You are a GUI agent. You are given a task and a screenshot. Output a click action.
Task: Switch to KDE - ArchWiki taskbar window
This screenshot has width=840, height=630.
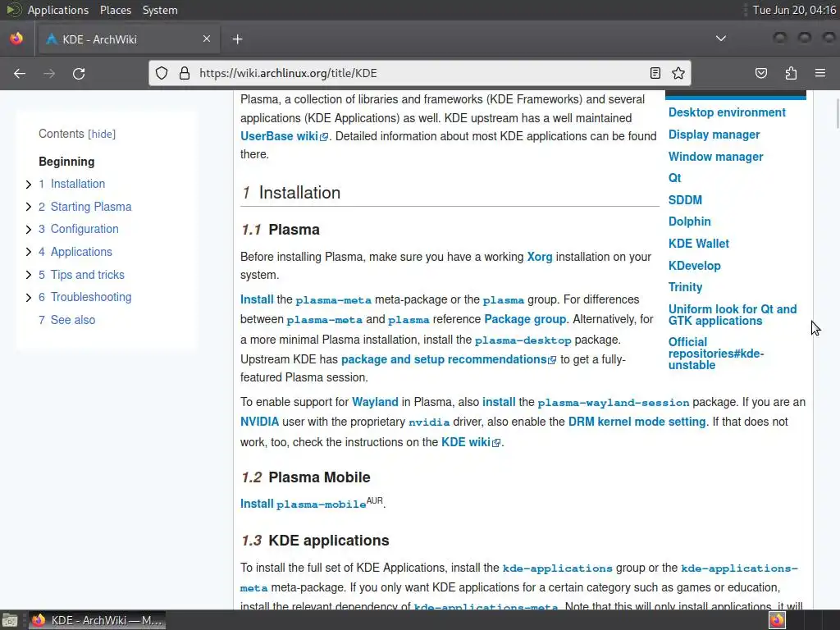(x=97, y=620)
